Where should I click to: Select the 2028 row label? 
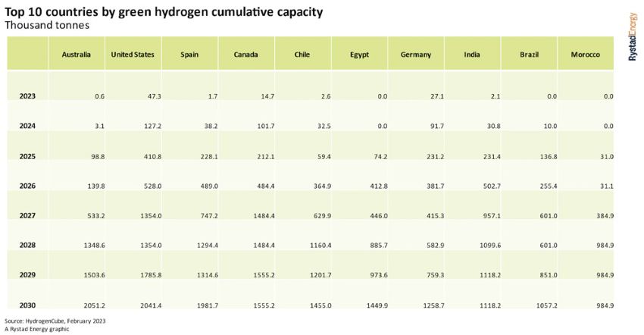[x=27, y=245]
